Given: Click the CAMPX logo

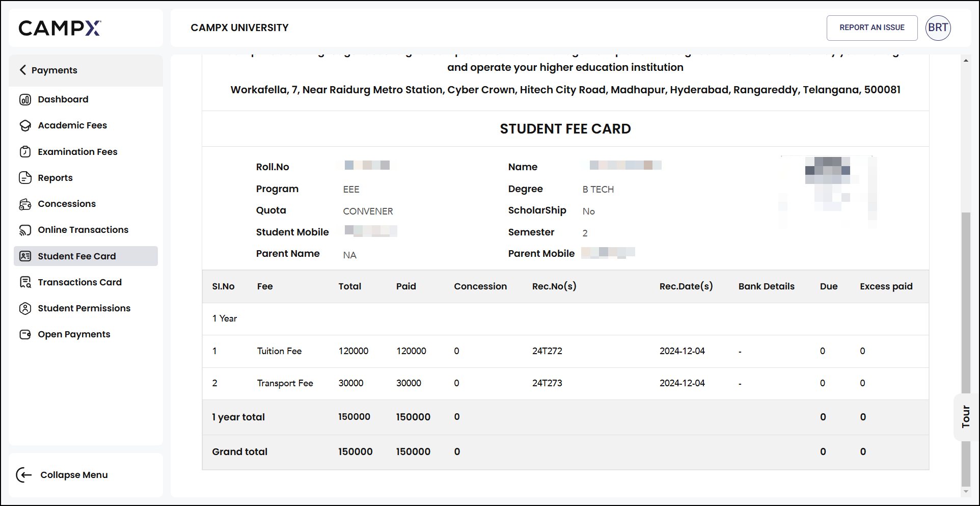Looking at the screenshot, I should click(x=60, y=28).
